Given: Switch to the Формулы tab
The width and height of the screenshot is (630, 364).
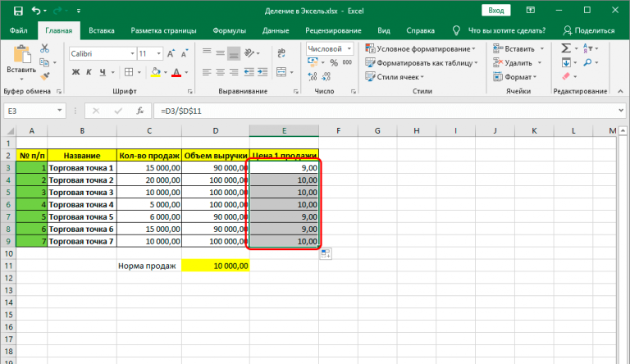Looking at the screenshot, I should [x=229, y=30].
